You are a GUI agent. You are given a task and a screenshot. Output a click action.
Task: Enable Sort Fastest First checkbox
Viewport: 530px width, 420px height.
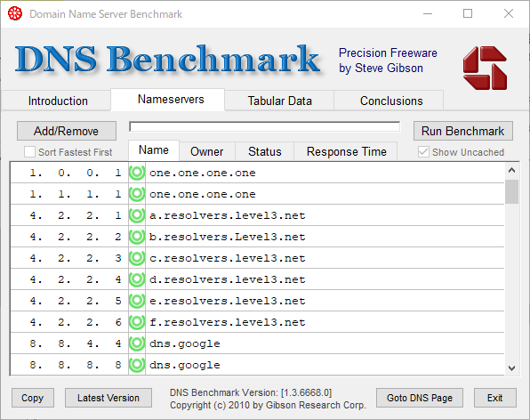point(29,152)
